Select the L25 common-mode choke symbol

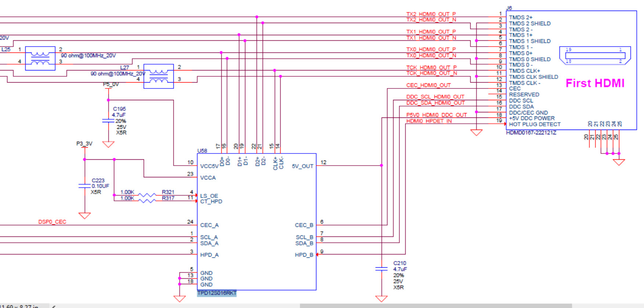coord(40,58)
